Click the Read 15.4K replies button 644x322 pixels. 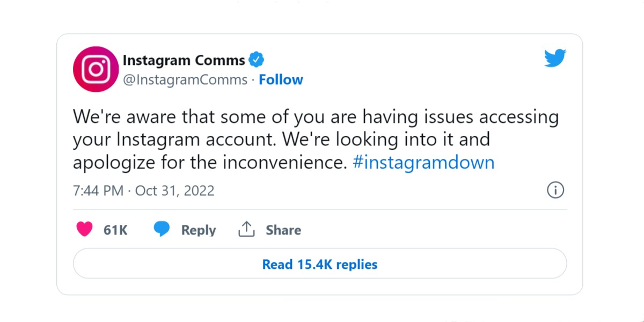tap(319, 264)
